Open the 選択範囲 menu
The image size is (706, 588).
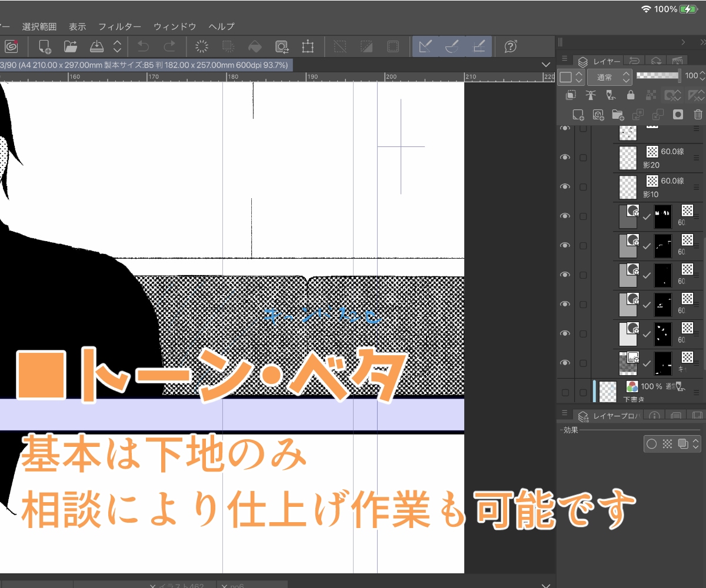[x=39, y=26]
